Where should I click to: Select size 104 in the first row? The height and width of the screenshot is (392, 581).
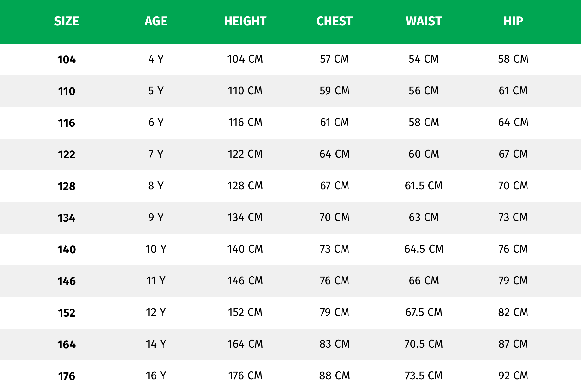pyautogui.click(x=67, y=60)
